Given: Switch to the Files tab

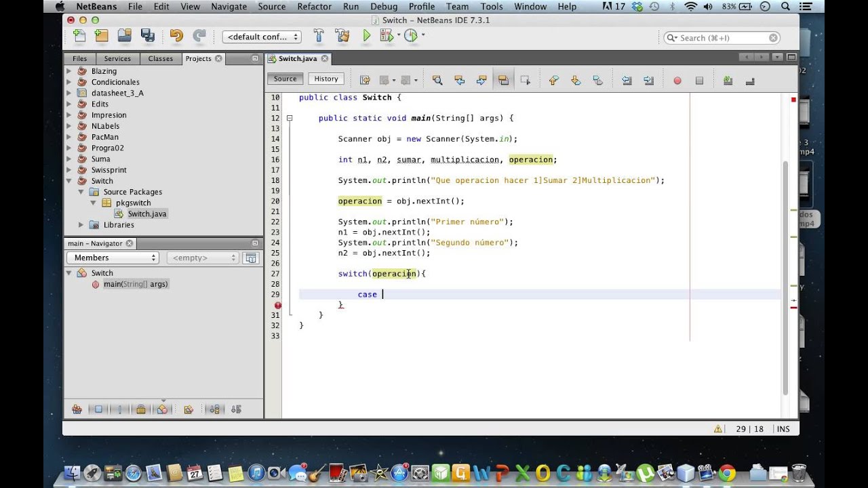Looking at the screenshot, I should 79,58.
